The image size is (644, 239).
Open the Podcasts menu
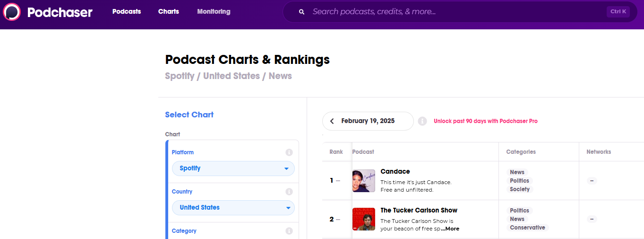pos(127,11)
